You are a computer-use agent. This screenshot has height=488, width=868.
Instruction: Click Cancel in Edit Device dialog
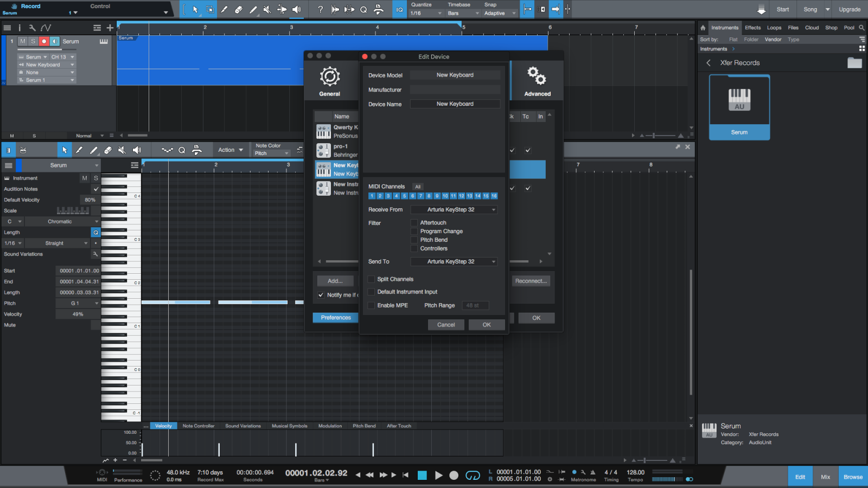coord(446,325)
